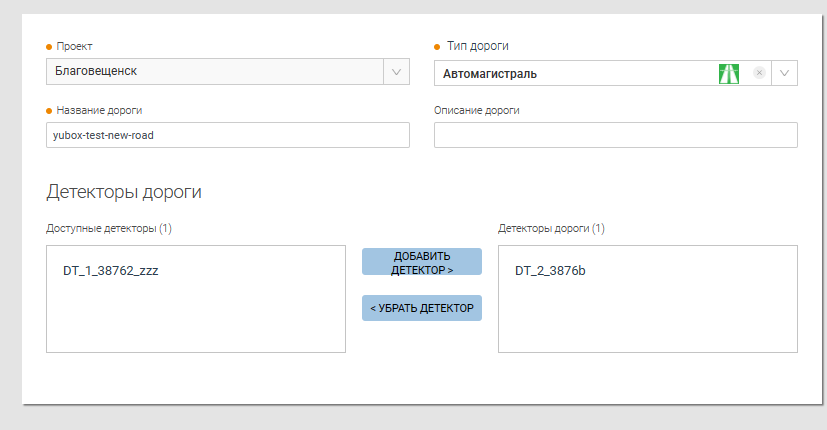Image resolution: width=827 pixels, height=430 pixels.
Task: Click the Детекторы дороги (1) list label
Action: 551,228
